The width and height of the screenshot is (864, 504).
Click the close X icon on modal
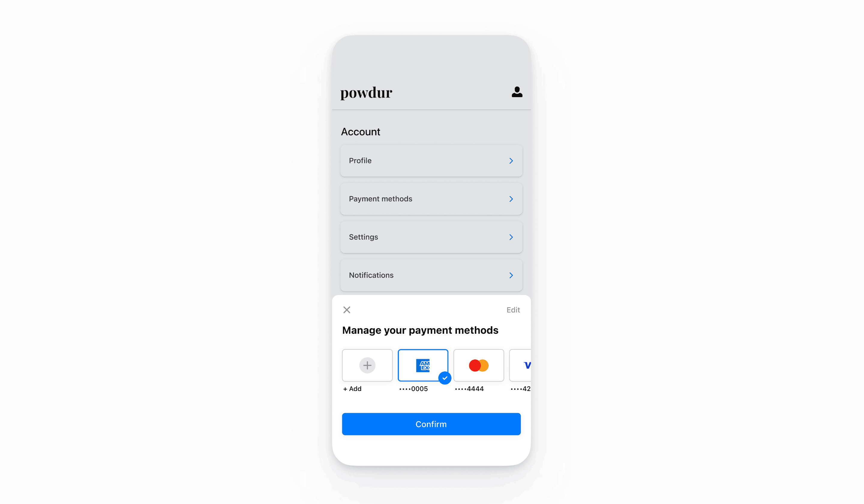click(x=347, y=310)
